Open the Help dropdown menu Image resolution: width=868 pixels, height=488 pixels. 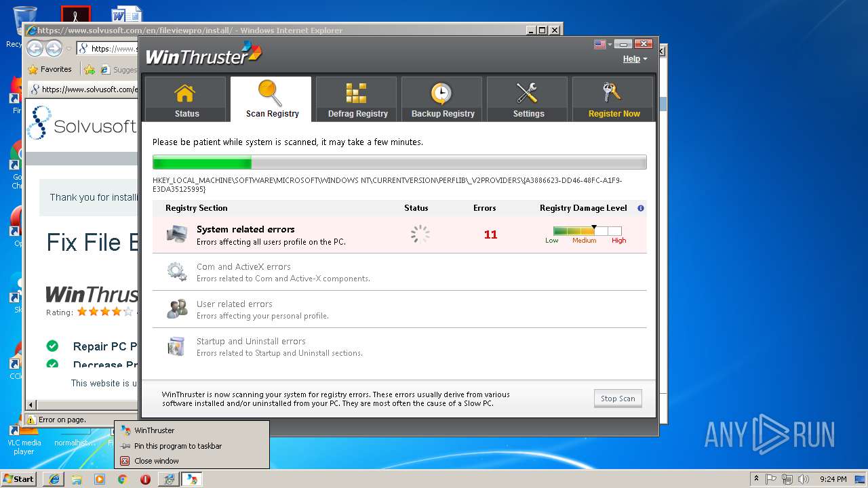pos(635,59)
